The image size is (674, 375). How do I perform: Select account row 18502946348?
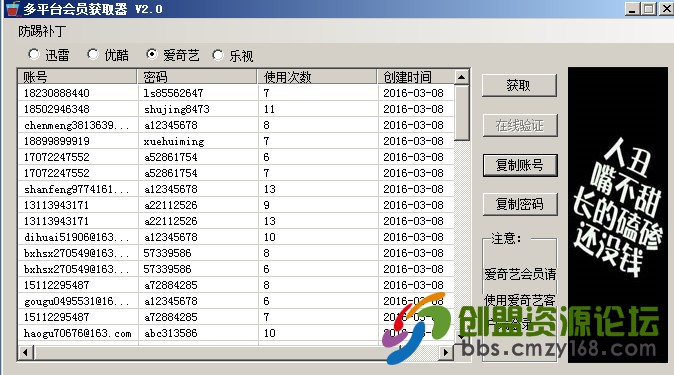coord(236,109)
